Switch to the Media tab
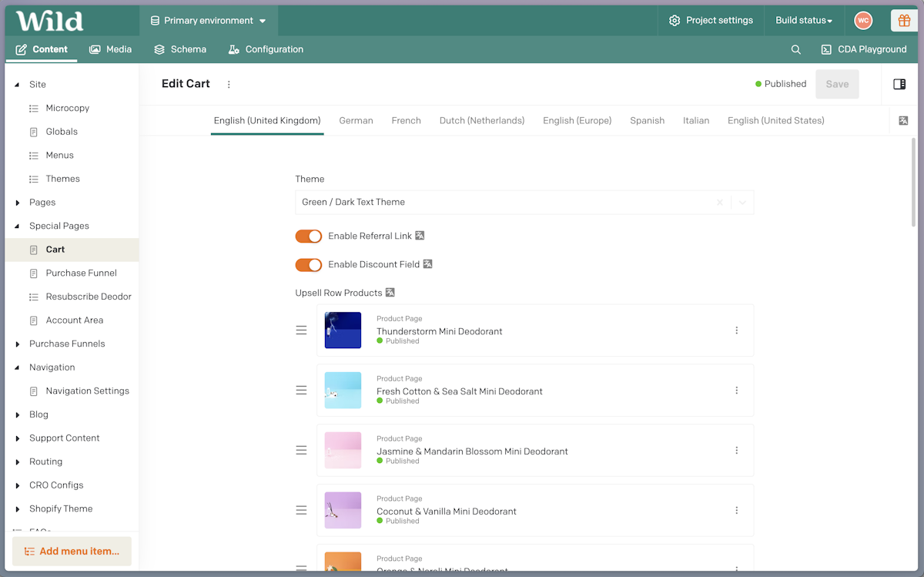Image resolution: width=924 pixels, height=577 pixels. click(x=110, y=49)
